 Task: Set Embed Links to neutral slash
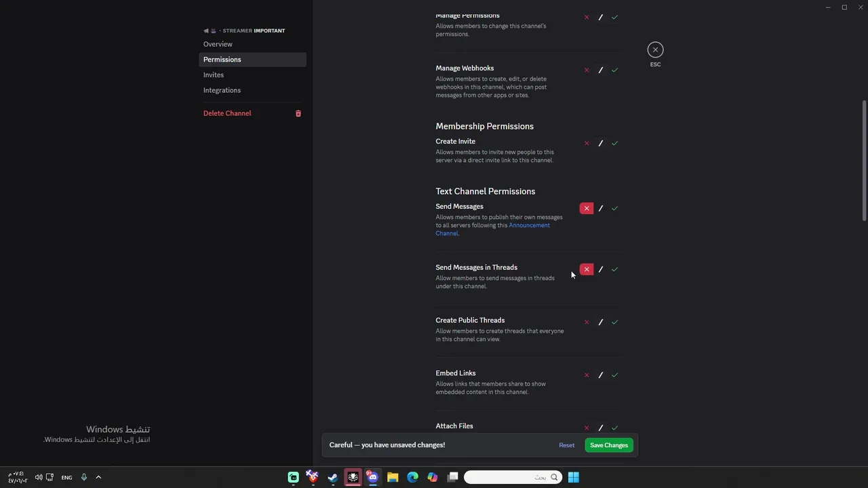601,375
